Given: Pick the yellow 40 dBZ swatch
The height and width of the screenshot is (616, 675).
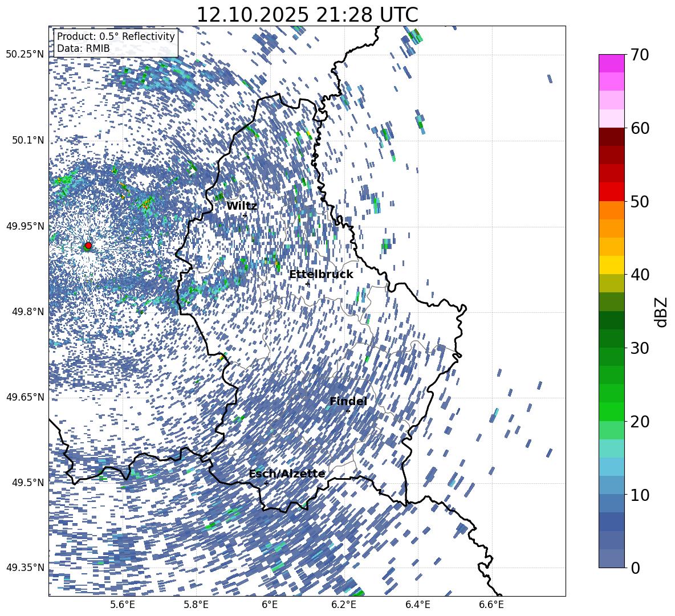Looking at the screenshot, I should click(611, 265).
